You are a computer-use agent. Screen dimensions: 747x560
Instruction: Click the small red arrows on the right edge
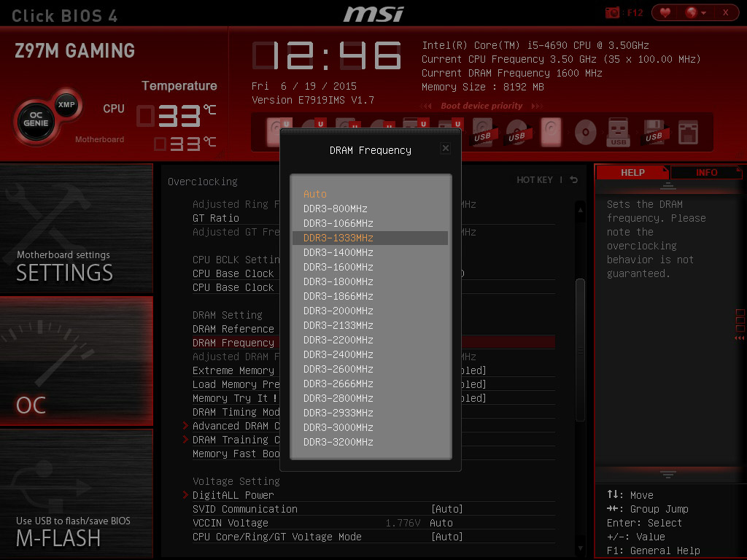(x=740, y=338)
